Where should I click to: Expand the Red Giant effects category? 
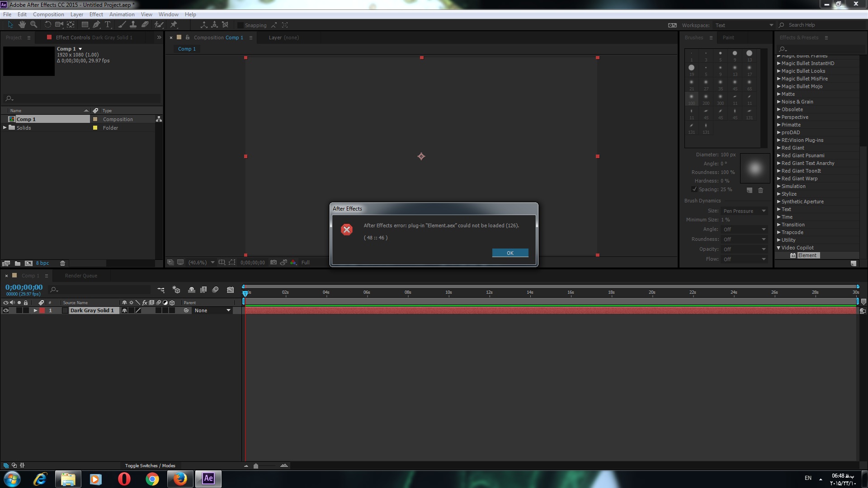[x=779, y=148]
